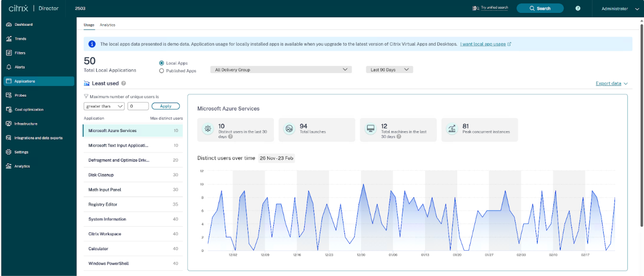Open the Alerts bell icon
Viewport: 644px width, 276px height.
tap(9, 67)
